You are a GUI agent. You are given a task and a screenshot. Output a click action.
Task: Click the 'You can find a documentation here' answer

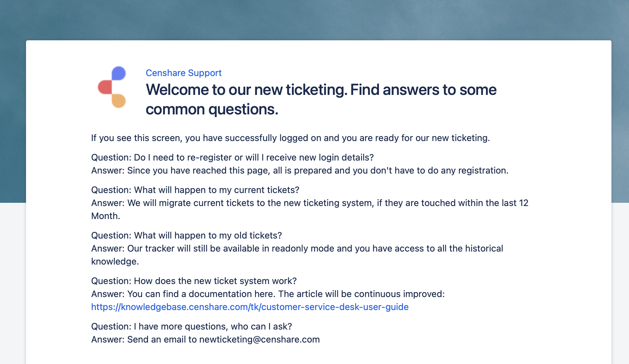click(268, 294)
